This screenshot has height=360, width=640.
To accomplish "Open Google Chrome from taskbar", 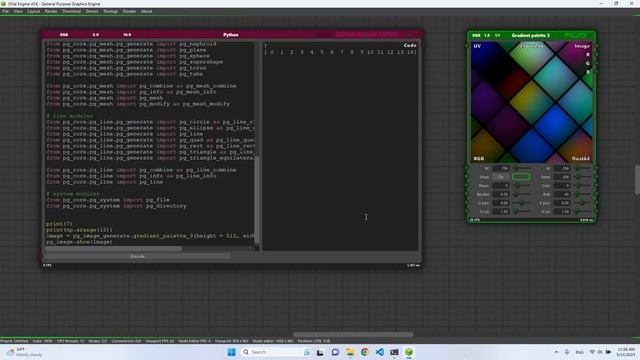I will [x=364, y=352].
